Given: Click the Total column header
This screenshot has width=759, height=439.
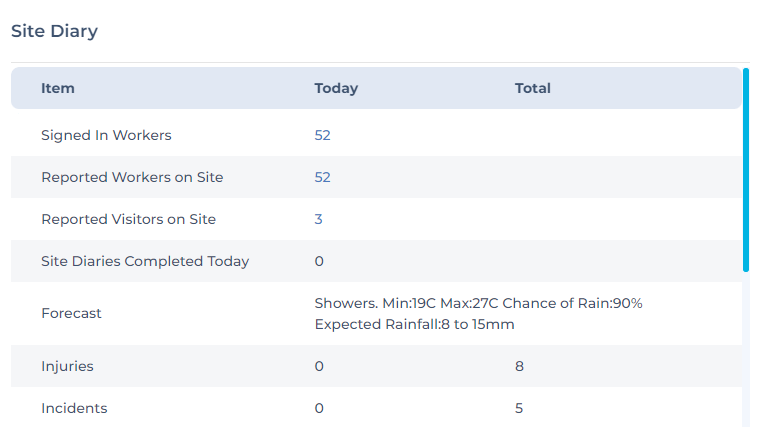Looking at the screenshot, I should pyautogui.click(x=533, y=88).
